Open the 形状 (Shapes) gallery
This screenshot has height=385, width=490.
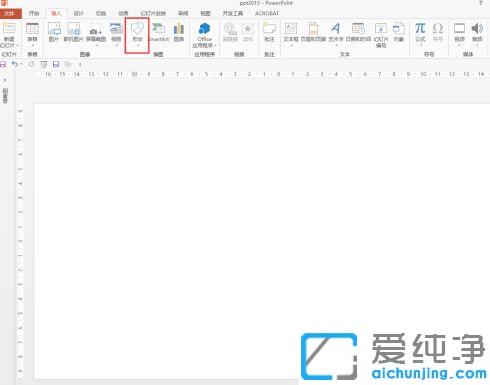137,34
